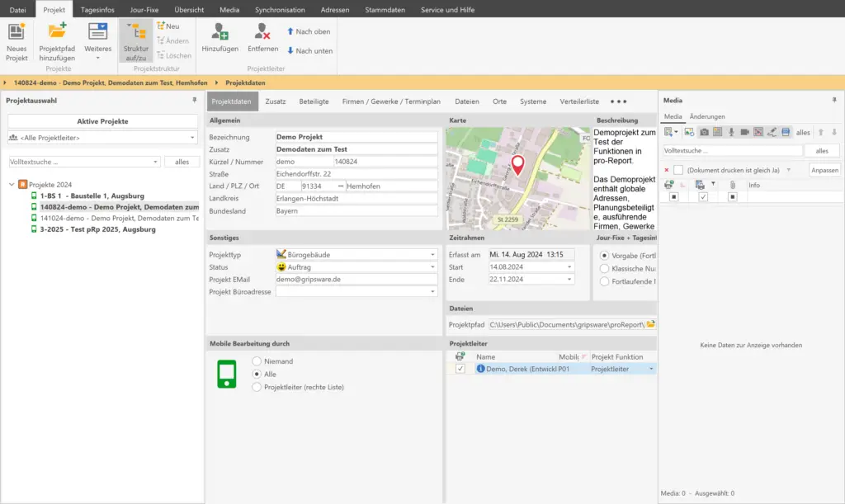Move project leader Nach oben
The image size is (845, 504).
[x=309, y=32]
